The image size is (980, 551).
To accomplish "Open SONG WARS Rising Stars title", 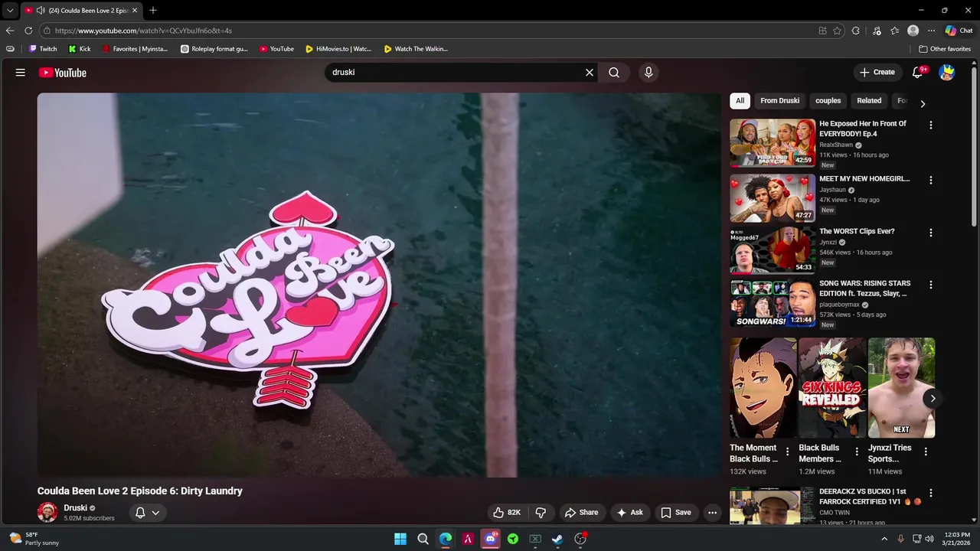I will pyautogui.click(x=864, y=289).
